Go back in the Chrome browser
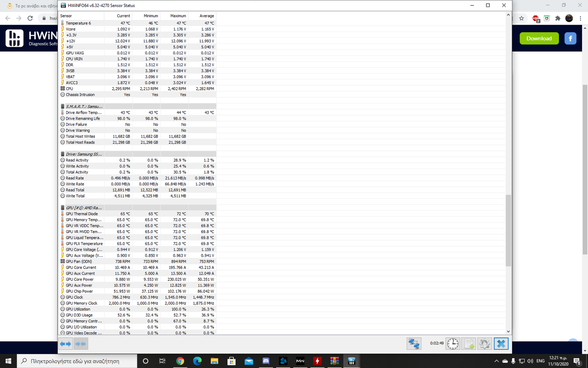Image resolution: width=588 pixels, height=368 pixels. tap(8, 18)
